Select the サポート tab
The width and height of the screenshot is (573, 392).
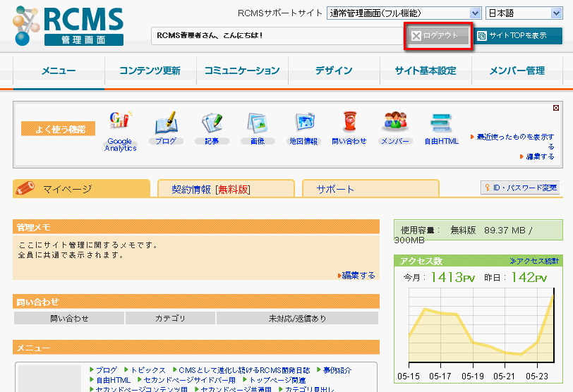(370, 189)
